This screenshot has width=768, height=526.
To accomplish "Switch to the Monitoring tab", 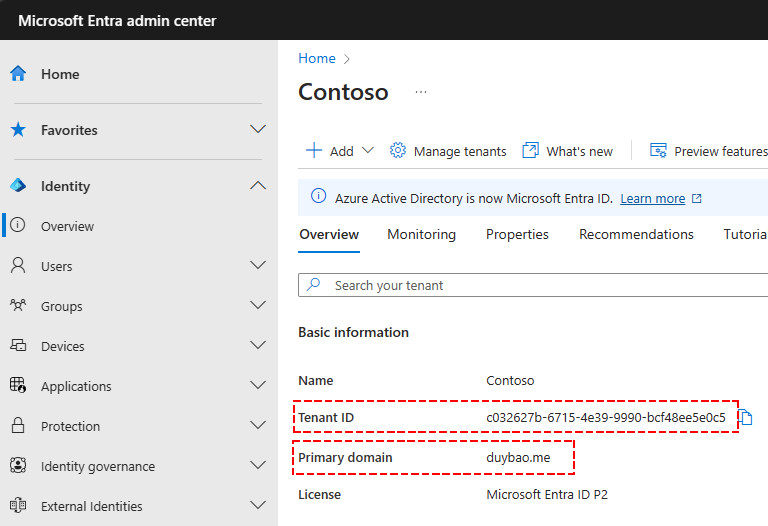I will coord(421,235).
